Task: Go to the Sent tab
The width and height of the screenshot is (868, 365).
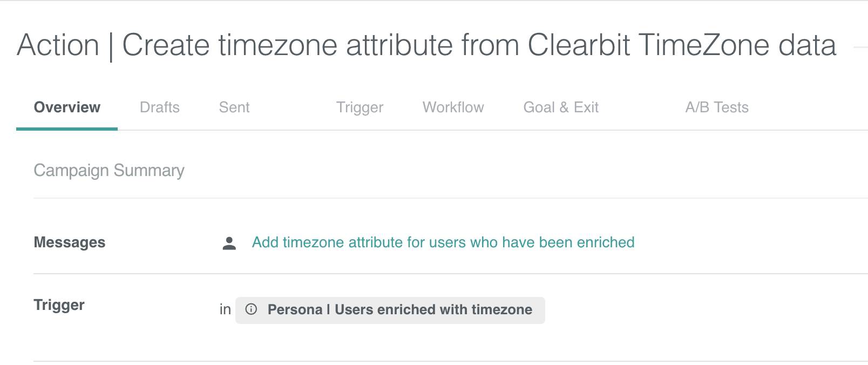Action: click(x=234, y=107)
